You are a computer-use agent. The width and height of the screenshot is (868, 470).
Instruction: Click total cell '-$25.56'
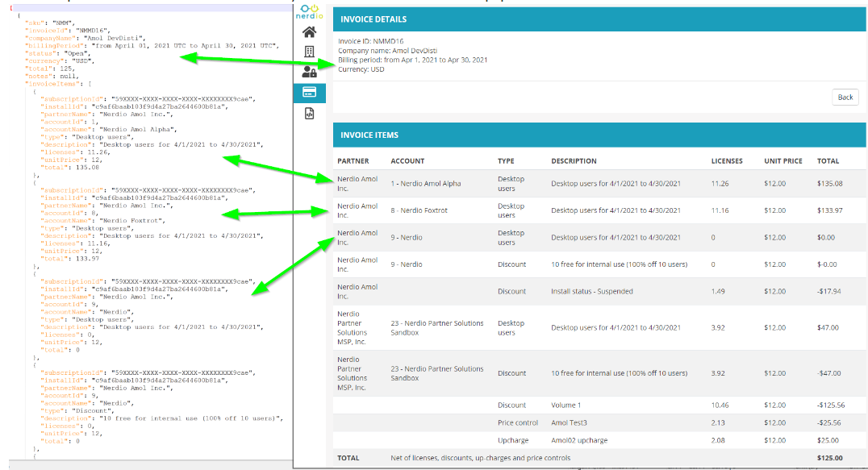tap(828, 423)
